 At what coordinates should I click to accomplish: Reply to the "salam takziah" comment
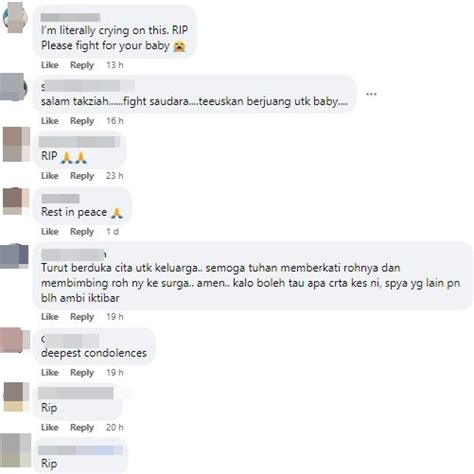(82, 121)
